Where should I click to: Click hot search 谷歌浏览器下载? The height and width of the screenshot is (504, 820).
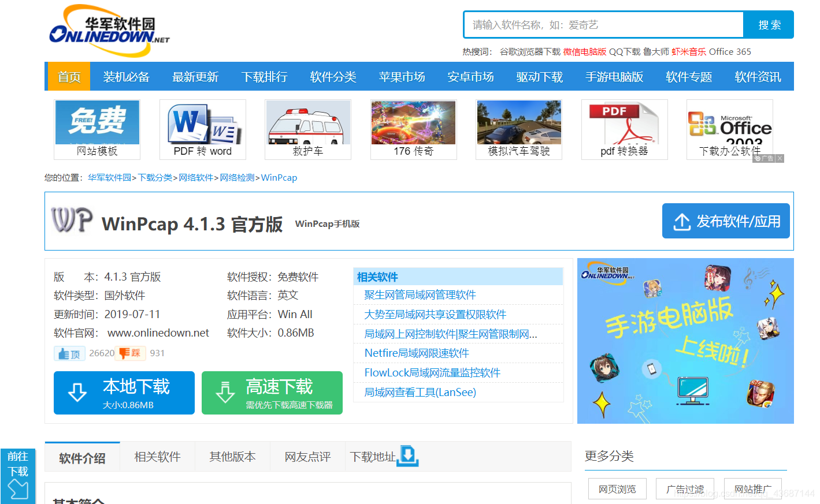tap(530, 52)
